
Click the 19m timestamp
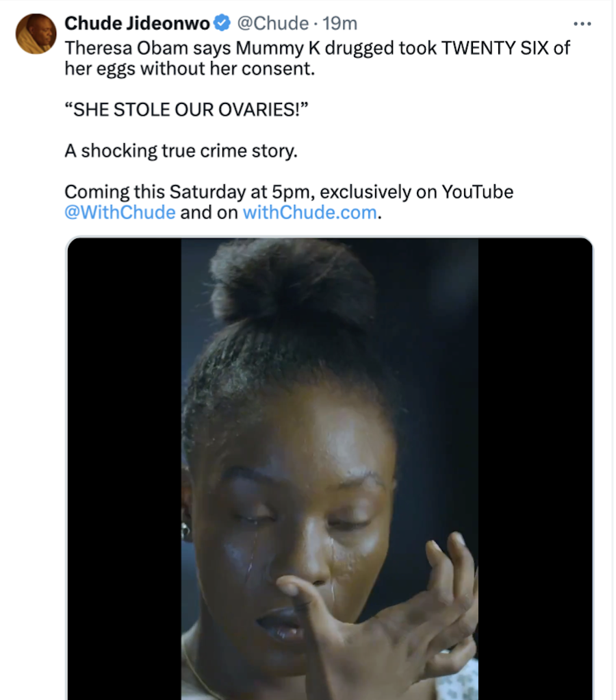pyautogui.click(x=340, y=23)
